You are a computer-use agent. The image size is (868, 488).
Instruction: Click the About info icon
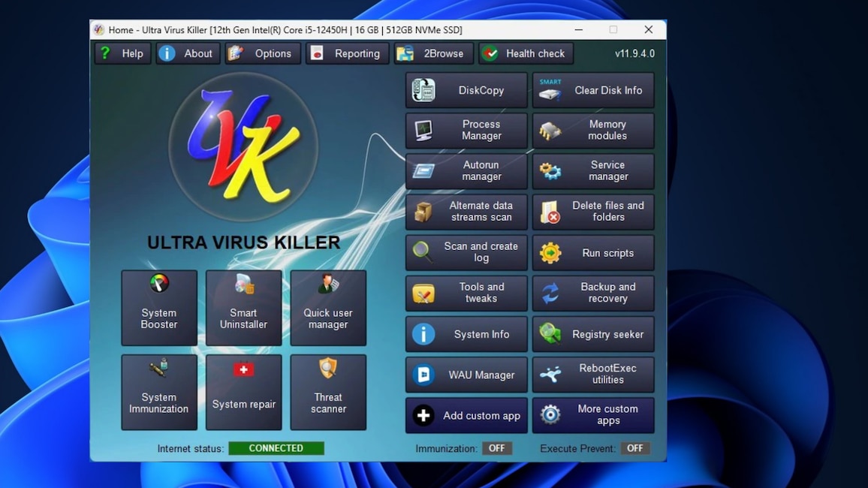167,53
